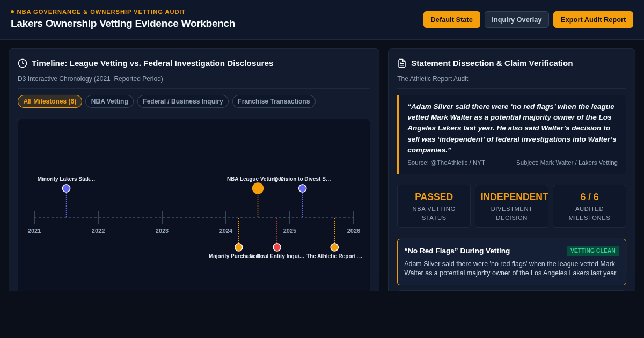The image size is (644, 338).
Task: Export the audit report
Action: coord(593,19)
